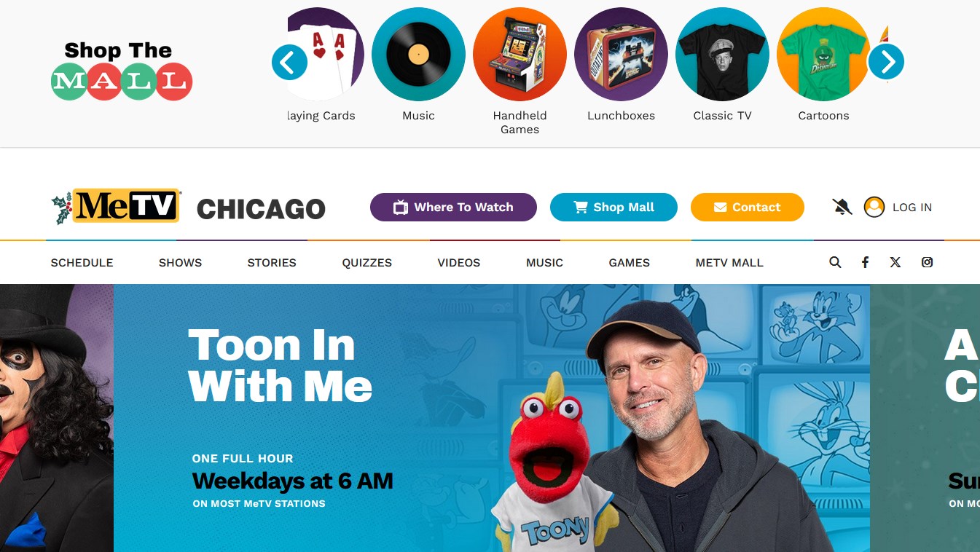Show previous mall categories with left arrow
The height and width of the screenshot is (552, 980).
tap(289, 63)
